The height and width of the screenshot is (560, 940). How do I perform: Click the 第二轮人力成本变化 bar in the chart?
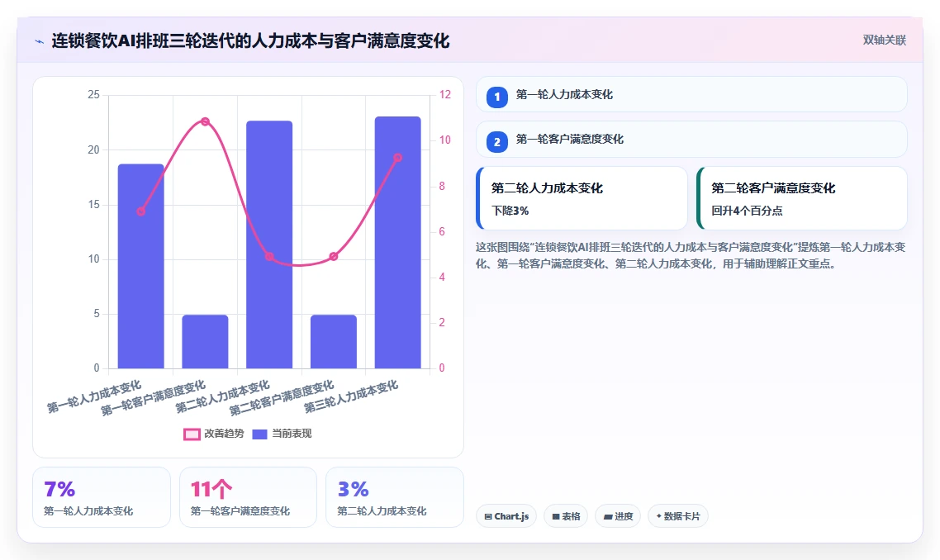pyautogui.click(x=269, y=244)
